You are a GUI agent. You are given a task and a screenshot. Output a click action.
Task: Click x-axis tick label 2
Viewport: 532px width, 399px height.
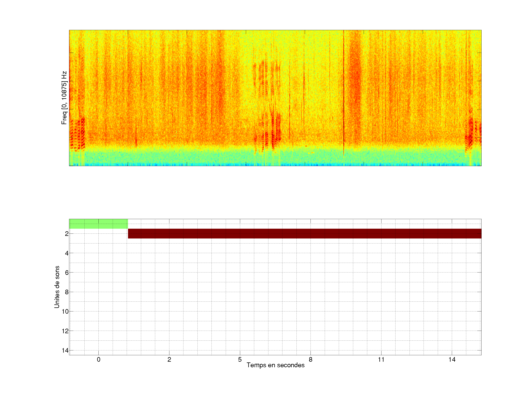(x=169, y=359)
